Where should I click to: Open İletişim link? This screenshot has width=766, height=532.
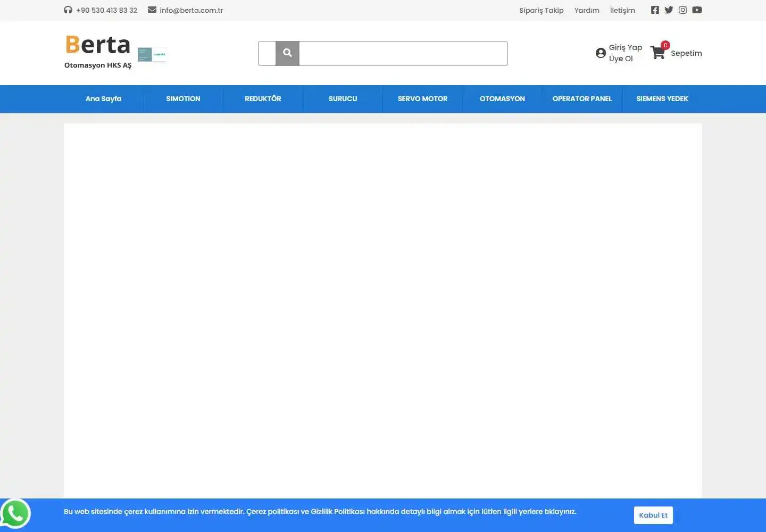622,10
